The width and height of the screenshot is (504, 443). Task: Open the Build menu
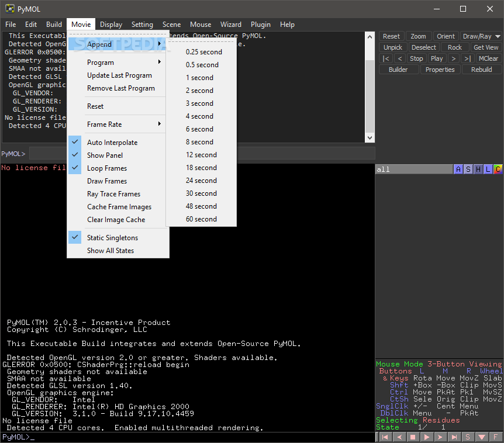pyautogui.click(x=54, y=25)
